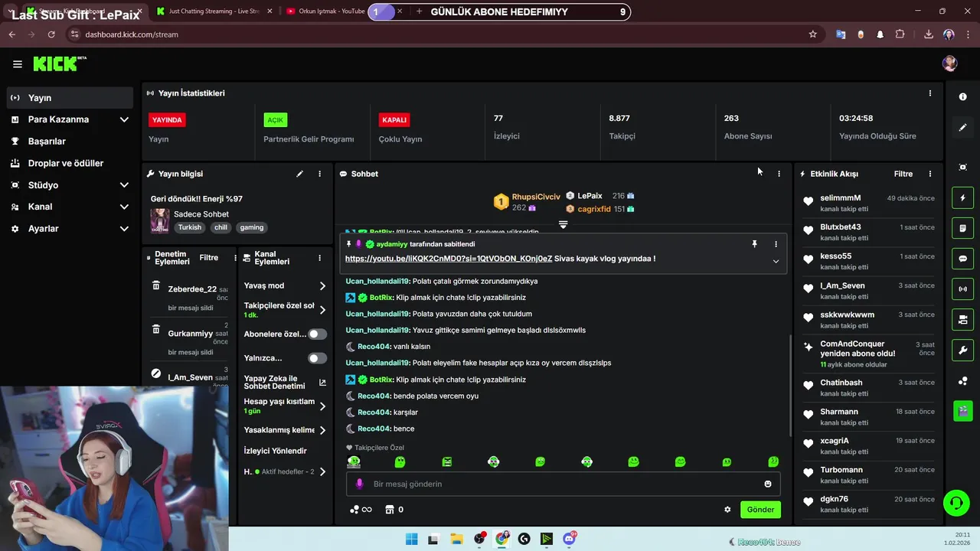Screen dimensions: 980x551
Task: Expand Stüdyo sidebar section
Action: point(70,185)
